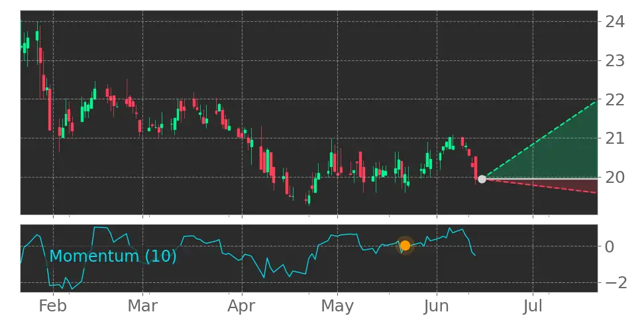Screen dimensions: 644x322
Task: Click the 'Jul' x-axis label
Action: pos(533,306)
